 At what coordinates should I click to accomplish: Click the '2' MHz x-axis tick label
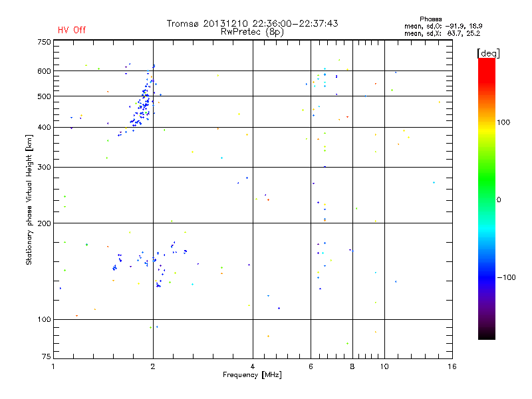click(153, 366)
